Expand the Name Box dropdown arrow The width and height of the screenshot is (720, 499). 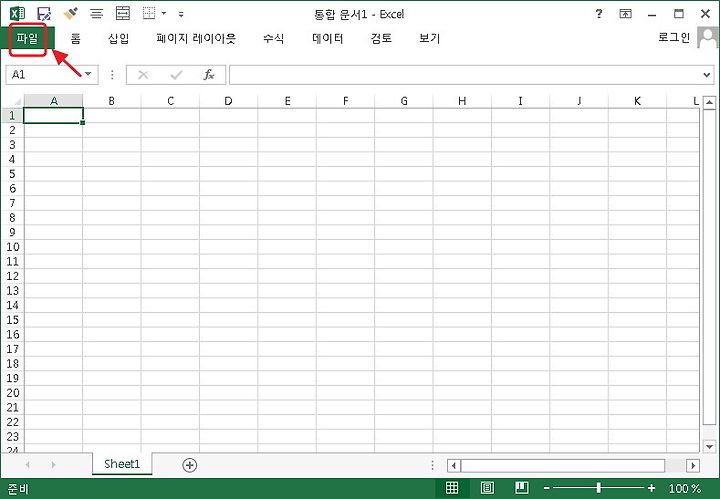point(89,74)
